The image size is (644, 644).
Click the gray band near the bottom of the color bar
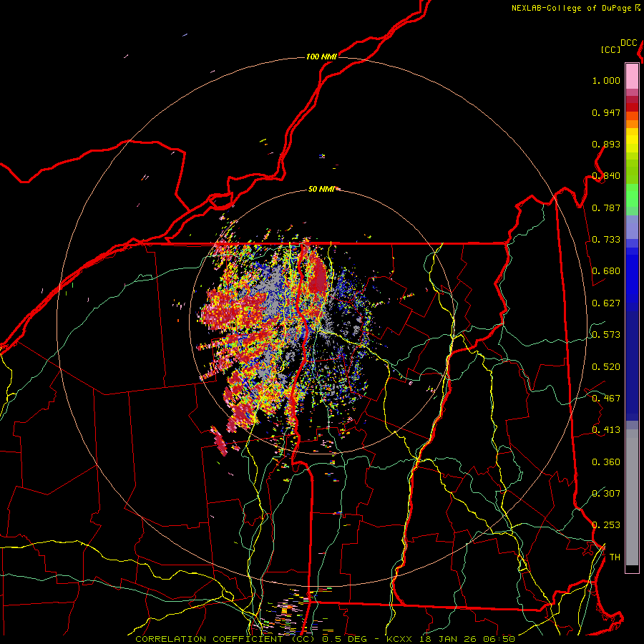click(632, 497)
